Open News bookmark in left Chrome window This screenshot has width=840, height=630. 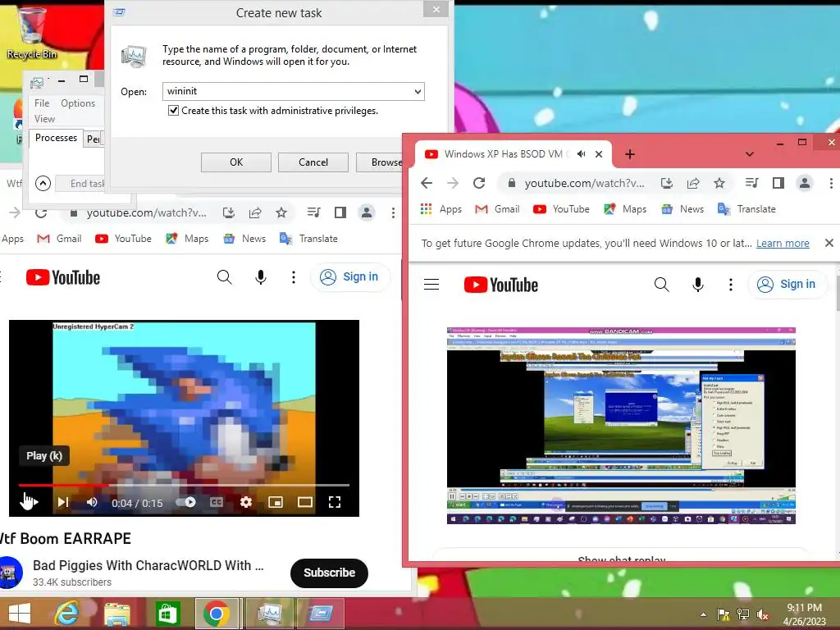pyautogui.click(x=245, y=239)
